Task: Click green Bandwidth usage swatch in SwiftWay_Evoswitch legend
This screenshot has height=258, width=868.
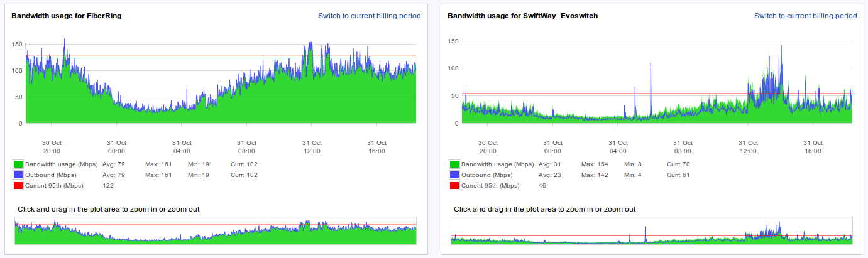Action: pyautogui.click(x=454, y=164)
